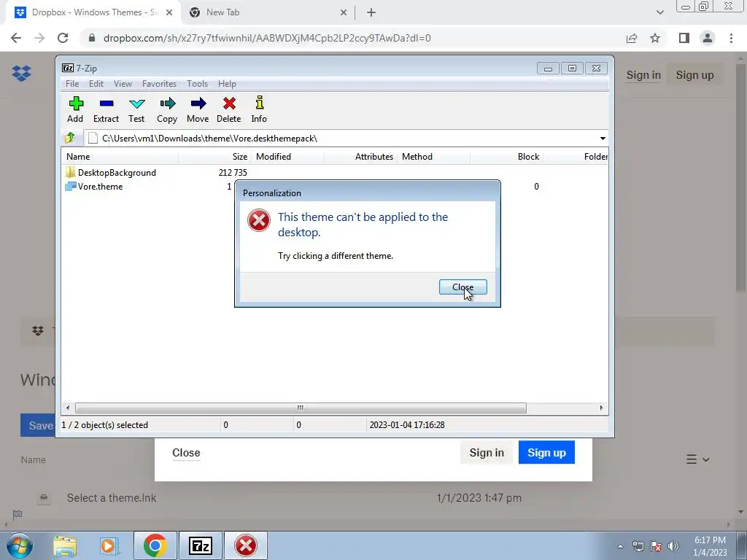Screen dimensions: 747x560
Task: Open the Chrome profile icon
Action: 708,38
